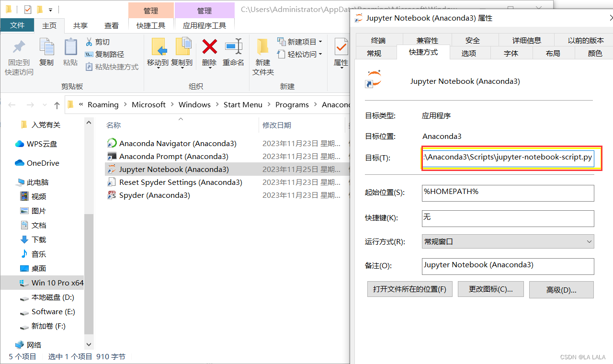
Task: Click the Forward navigation arrow
Action: pos(30,105)
